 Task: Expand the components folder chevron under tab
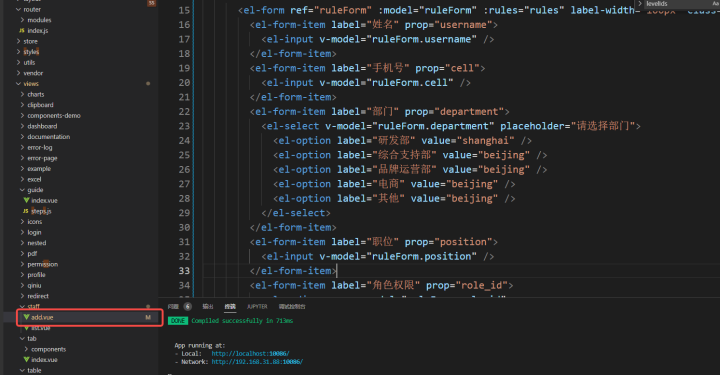pos(26,349)
